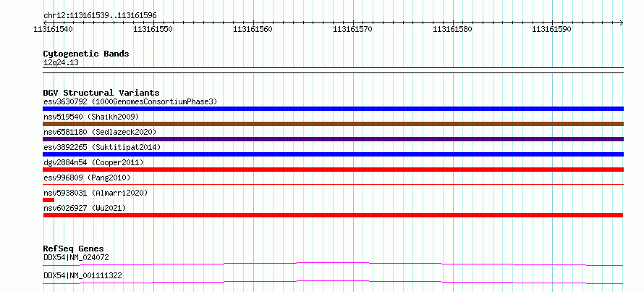
Task: Open esv3892265 (Suktitipat2014) label
Action: 102,147
